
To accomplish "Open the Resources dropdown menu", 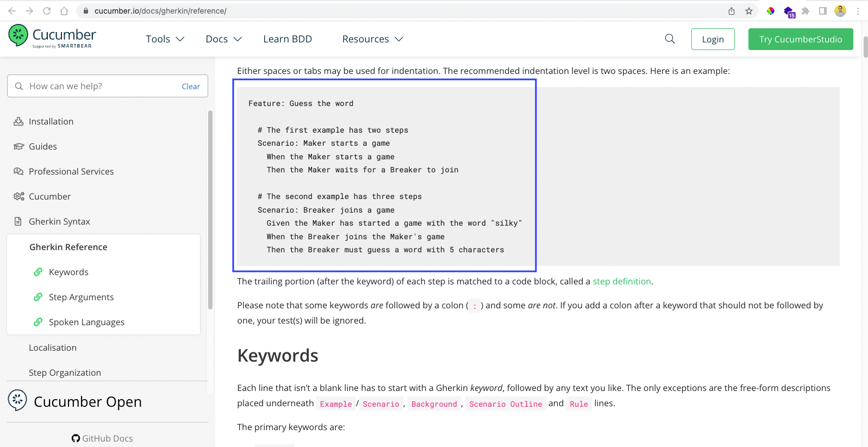I will tap(372, 39).
